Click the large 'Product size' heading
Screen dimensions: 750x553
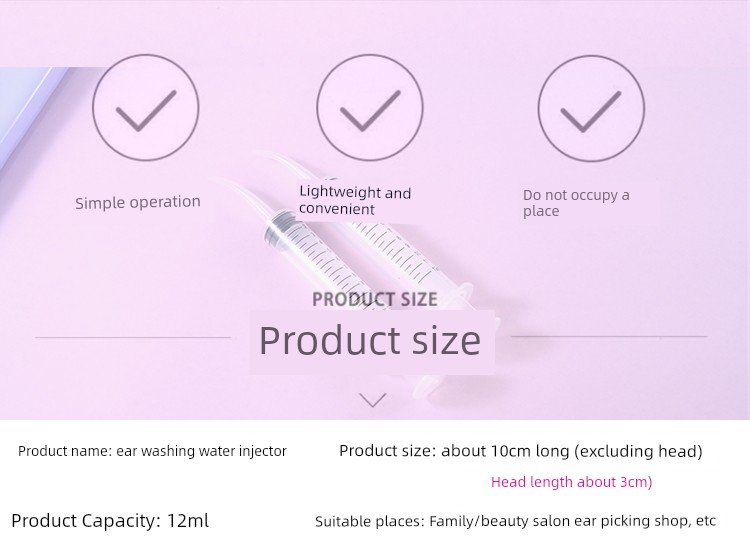tap(370, 341)
